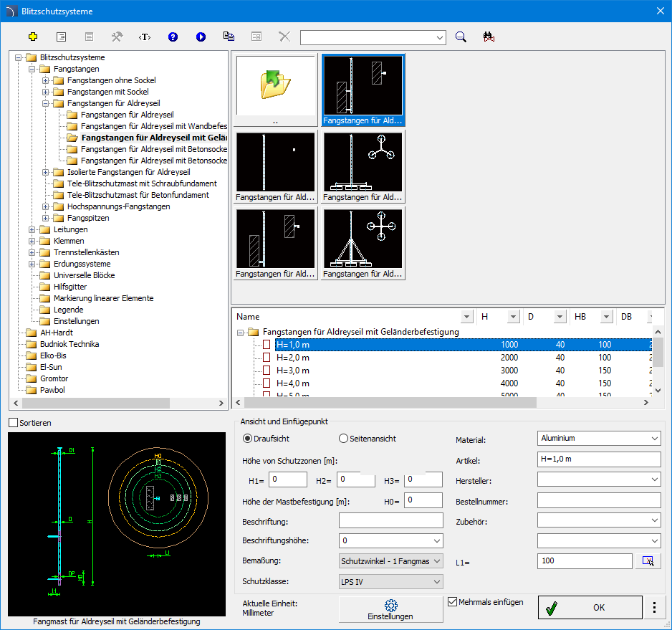The image size is (672, 630).
Task: Click the yellow plus add icon
Action: pos(32,37)
